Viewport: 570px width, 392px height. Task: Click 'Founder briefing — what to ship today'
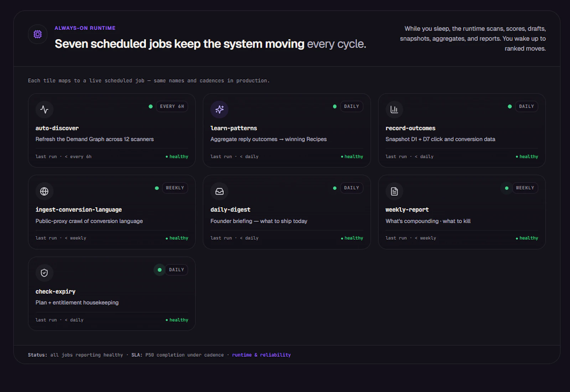(259, 221)
